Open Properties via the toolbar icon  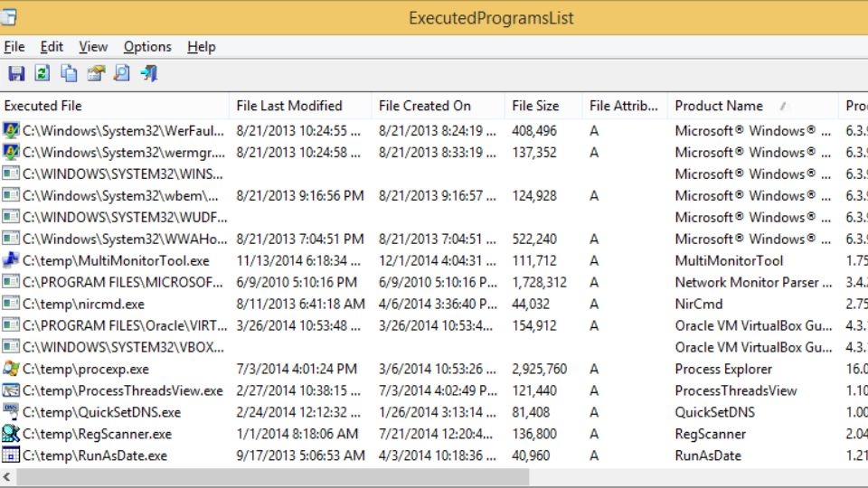[x=95, y=73]
